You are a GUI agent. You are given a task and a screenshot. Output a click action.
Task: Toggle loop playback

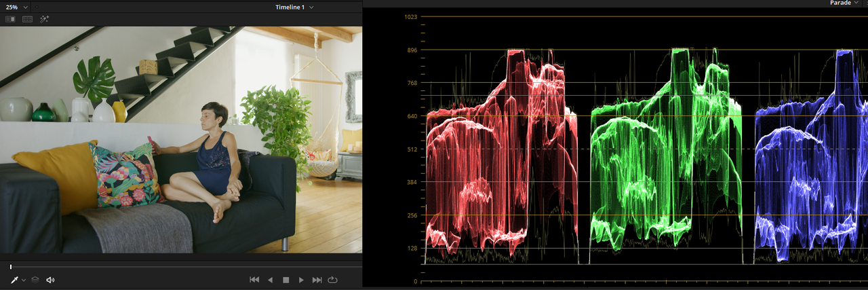(332, 280)
